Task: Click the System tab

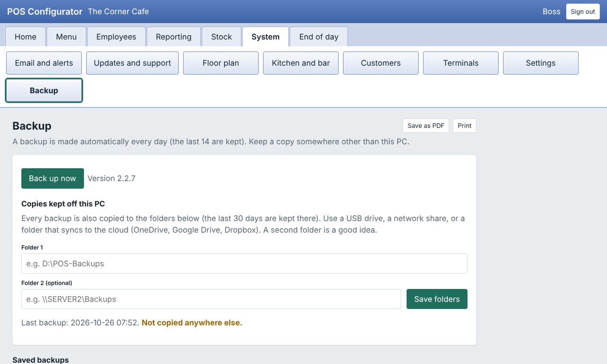Action: 266,37
